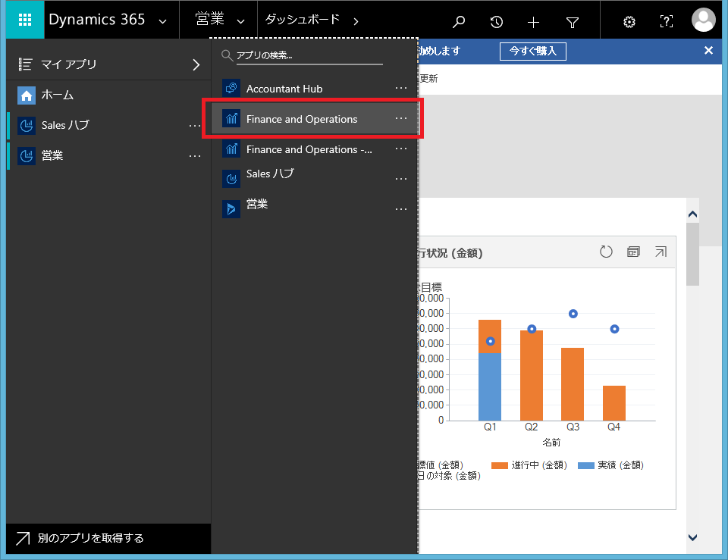Click the マイ アプリ list icon
This screenshot has height=560, width=728.
pos(25,64)
